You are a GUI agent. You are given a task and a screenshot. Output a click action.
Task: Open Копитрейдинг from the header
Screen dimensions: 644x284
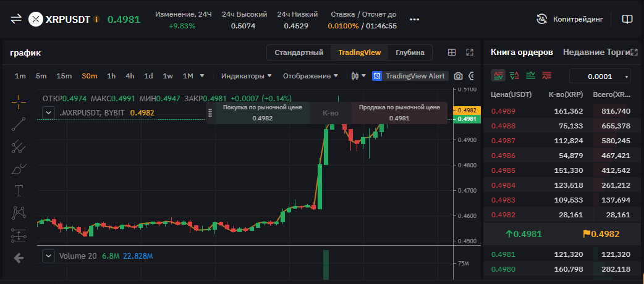[570, 19]
